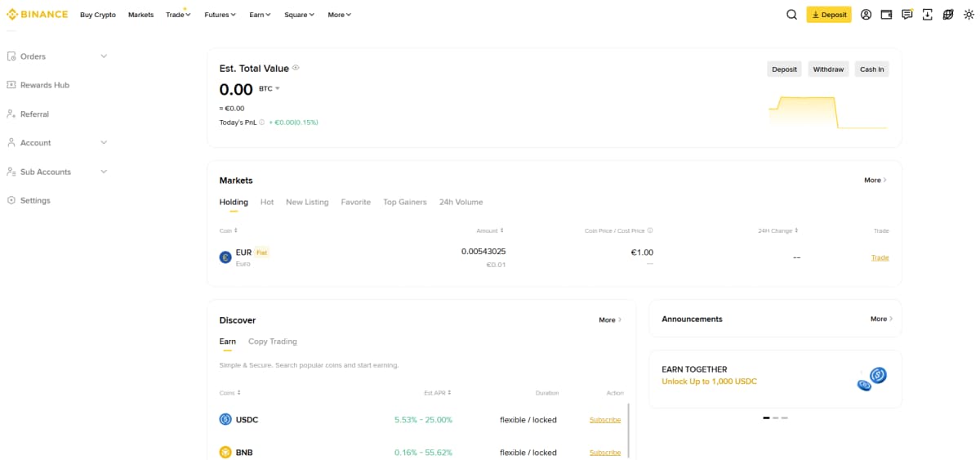Click the Trade link for EUR
The height and width of the screenshot is (460, 980).
pos(880,257)
